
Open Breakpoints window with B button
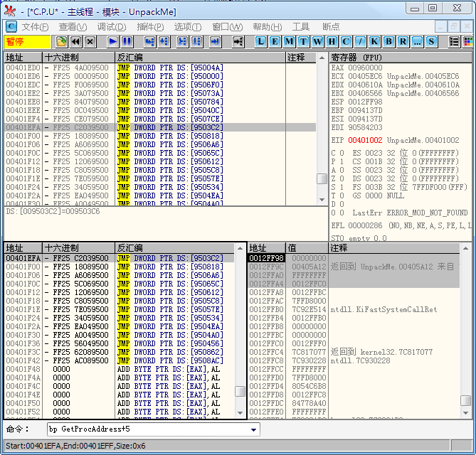pos(389,41)
